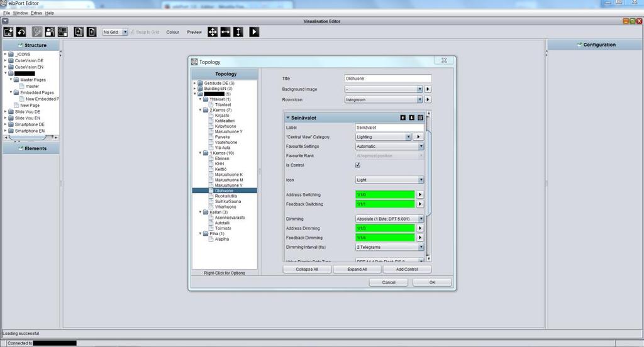Open the Dimming Absolute dropdown
The height and width of the screenshot is (347, 644).
point(389,219)
